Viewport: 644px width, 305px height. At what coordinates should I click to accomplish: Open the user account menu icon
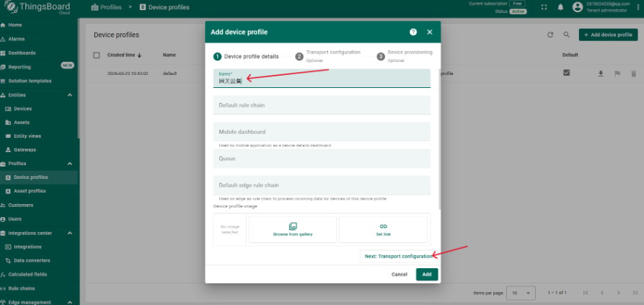[x=578, y=7]
